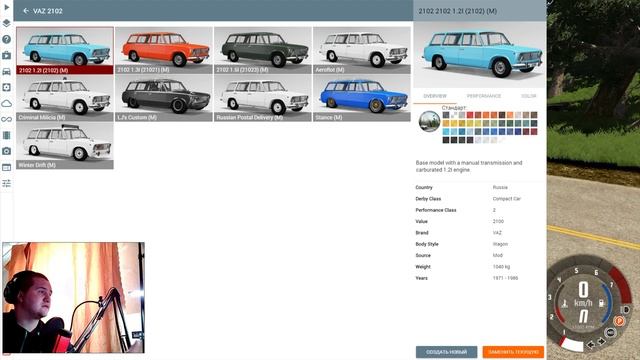The image size is (640, 360).
Task: Open the replay film strip icon
Action: click(x=7, y=135)
